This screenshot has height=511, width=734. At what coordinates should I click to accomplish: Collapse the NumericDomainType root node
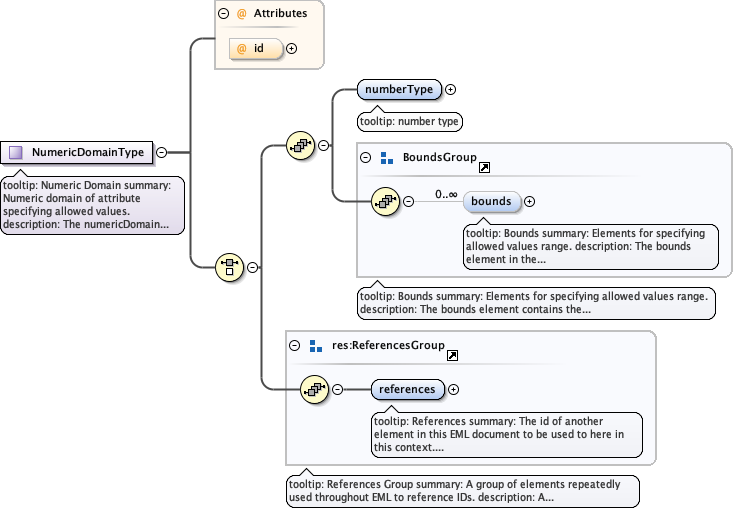coord(161,153)
